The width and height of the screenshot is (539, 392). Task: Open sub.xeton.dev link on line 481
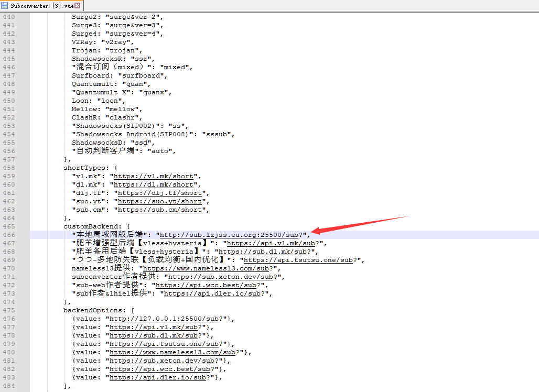point(162,361)
